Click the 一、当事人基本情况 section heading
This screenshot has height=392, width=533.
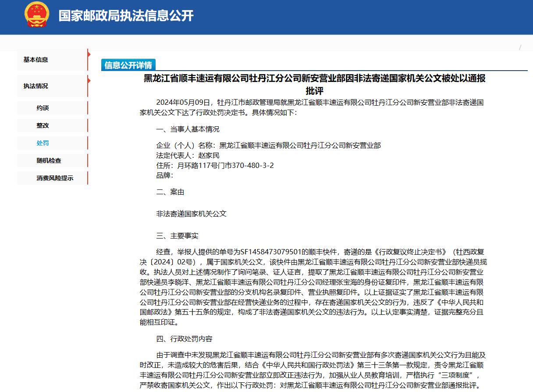pos(188,129)
